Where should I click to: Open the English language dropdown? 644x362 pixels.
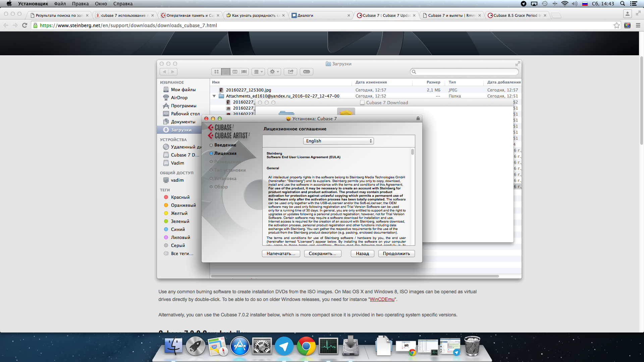(338, 141)
